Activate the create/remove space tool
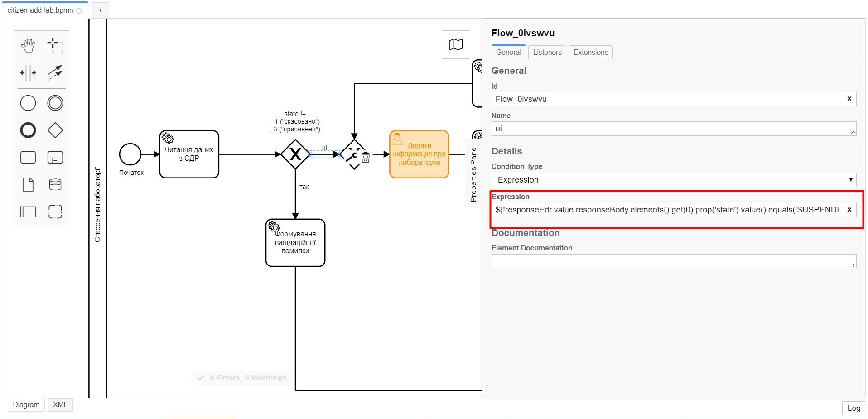This screenshot has height=419, width=868. tap(28, 72)
